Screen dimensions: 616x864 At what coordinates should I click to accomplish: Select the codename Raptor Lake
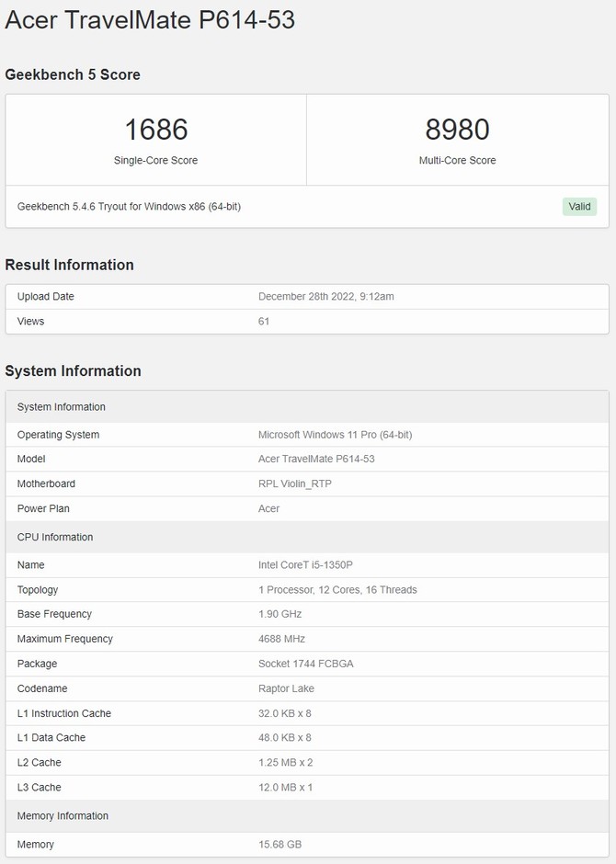coord(286,688)
